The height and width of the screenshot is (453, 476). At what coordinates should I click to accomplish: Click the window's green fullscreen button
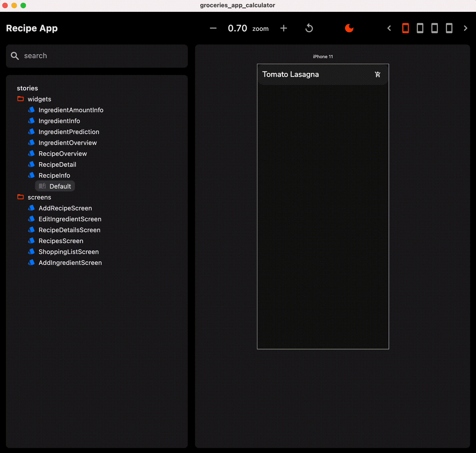click(x=23, y=6)
